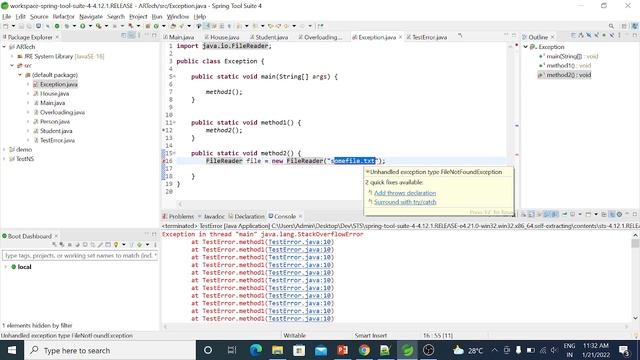Toggle Hide Non-Public Members green dot in Outline
This screenshot has height=360, width=640.
(x=604, y=36)
